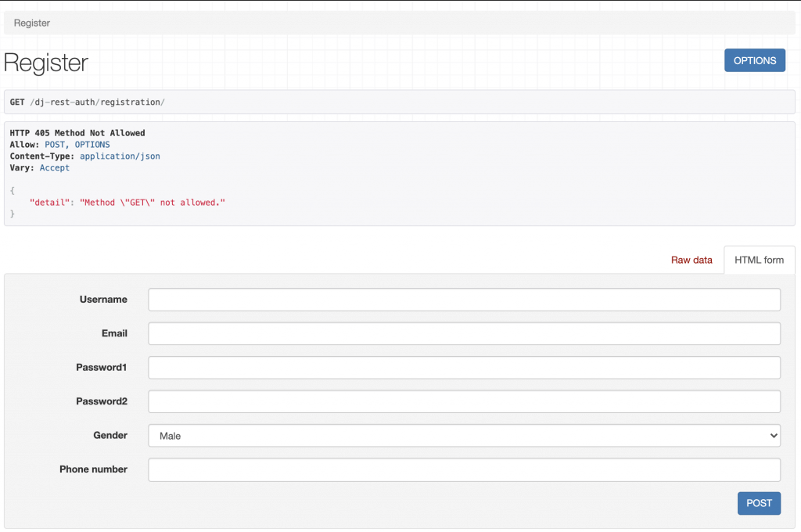Click the Allow: POST, OPTIONS header line
The image size is (801, 532).
tap(59, 145)
